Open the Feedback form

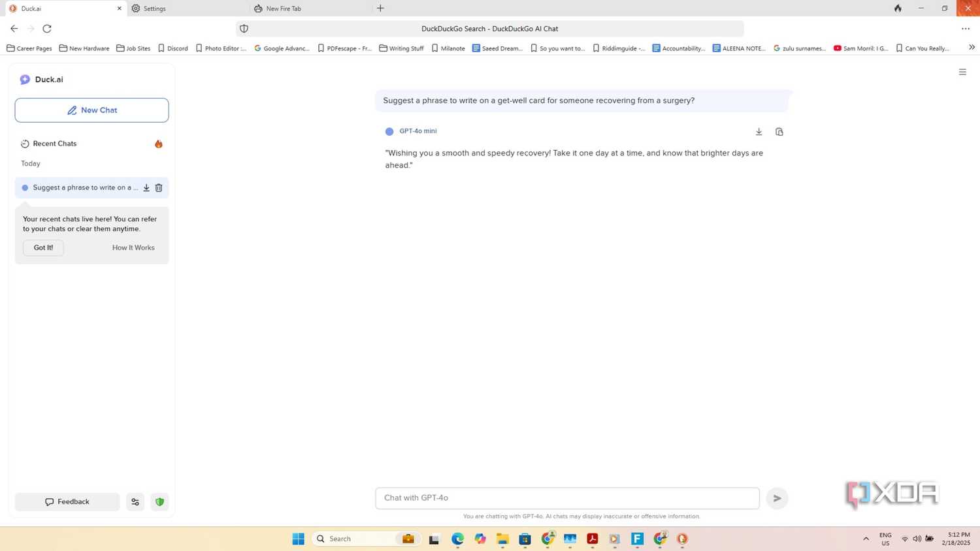tap(67, 501)
